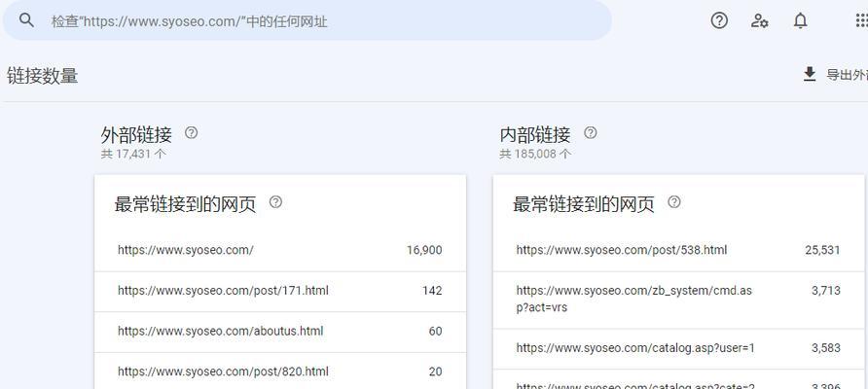Click the search magnifier icon

[26, 20]
